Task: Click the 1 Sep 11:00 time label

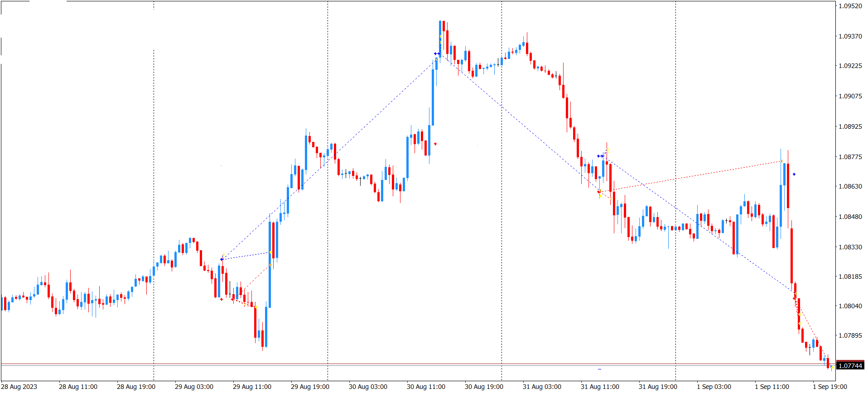Action: [x=772, y=387]
